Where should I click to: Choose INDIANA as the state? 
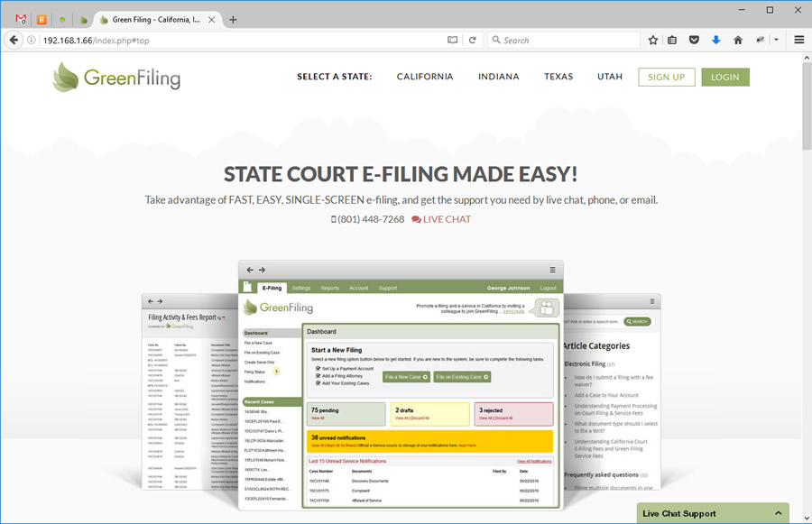(x=498, y=77)
